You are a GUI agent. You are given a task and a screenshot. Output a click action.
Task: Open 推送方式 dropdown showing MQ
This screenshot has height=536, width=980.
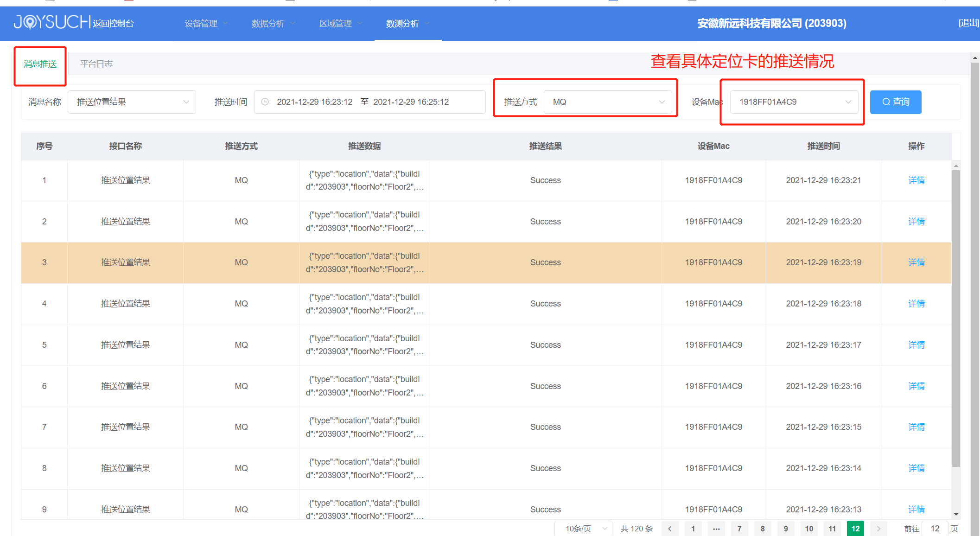pyautogui.click(x=608, y=102)
